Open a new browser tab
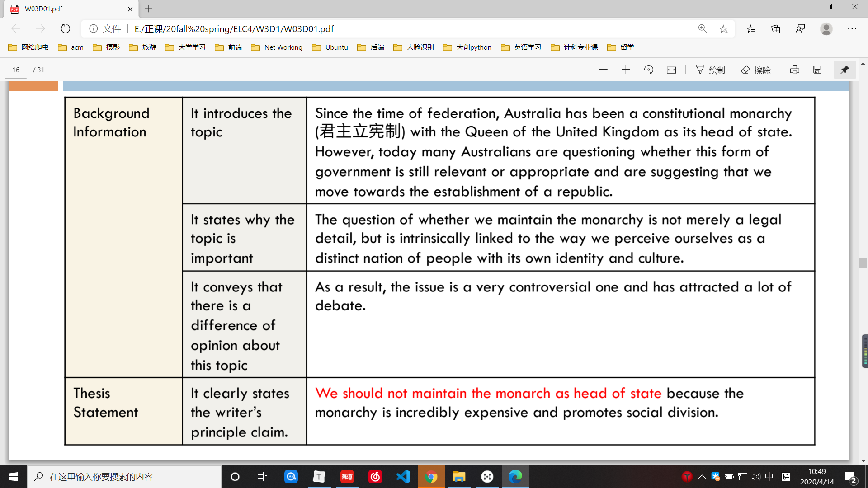This screenshot has width=868, height=488. [148, 9]
